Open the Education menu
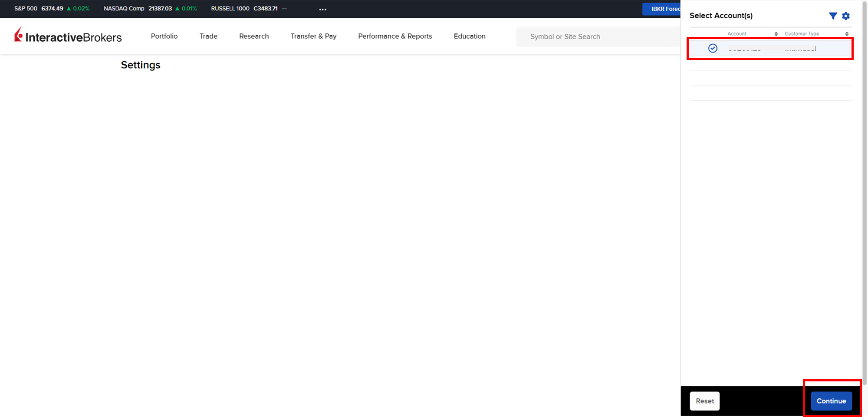Image resolution: width=868 pixels, height=417 pixels. tap(470, 36)
